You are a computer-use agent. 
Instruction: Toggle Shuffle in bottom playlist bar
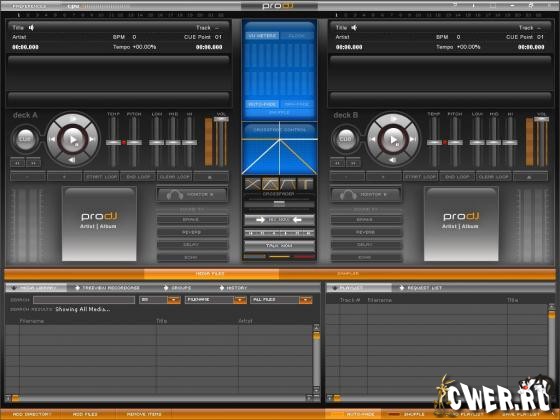tap(408, 414)
